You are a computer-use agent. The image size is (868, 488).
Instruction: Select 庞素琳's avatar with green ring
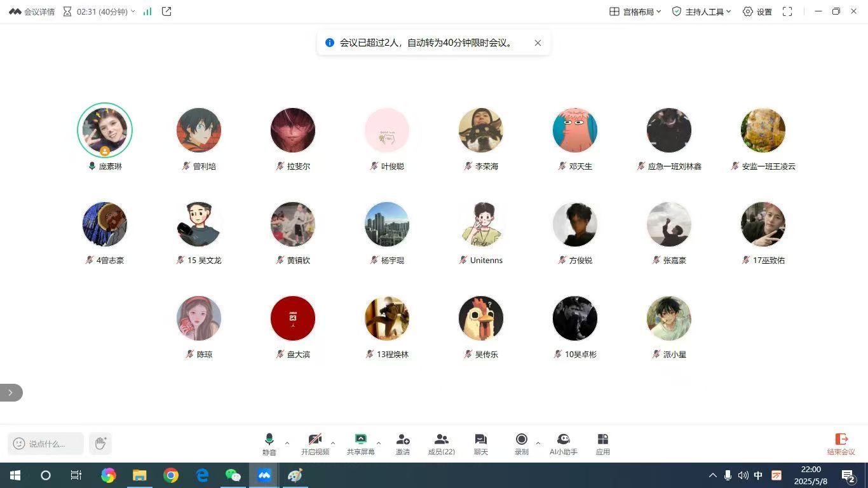tap(105, 130)
